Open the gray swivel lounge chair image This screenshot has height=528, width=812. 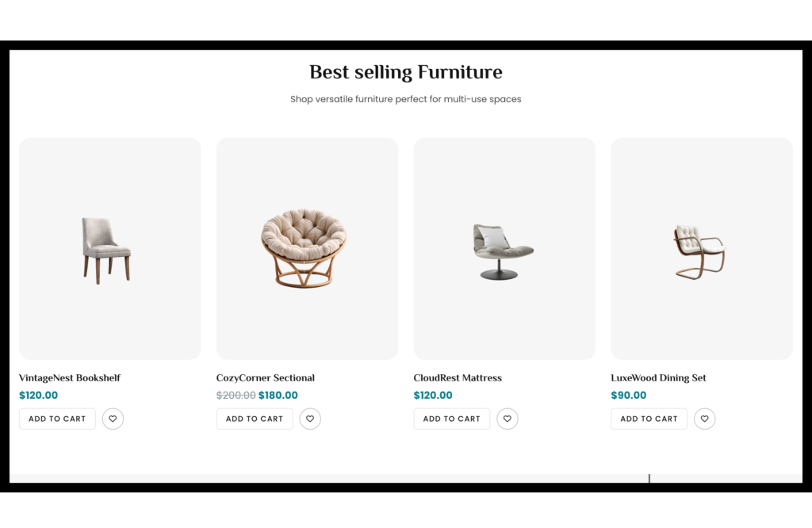click(x=503, y=251)
